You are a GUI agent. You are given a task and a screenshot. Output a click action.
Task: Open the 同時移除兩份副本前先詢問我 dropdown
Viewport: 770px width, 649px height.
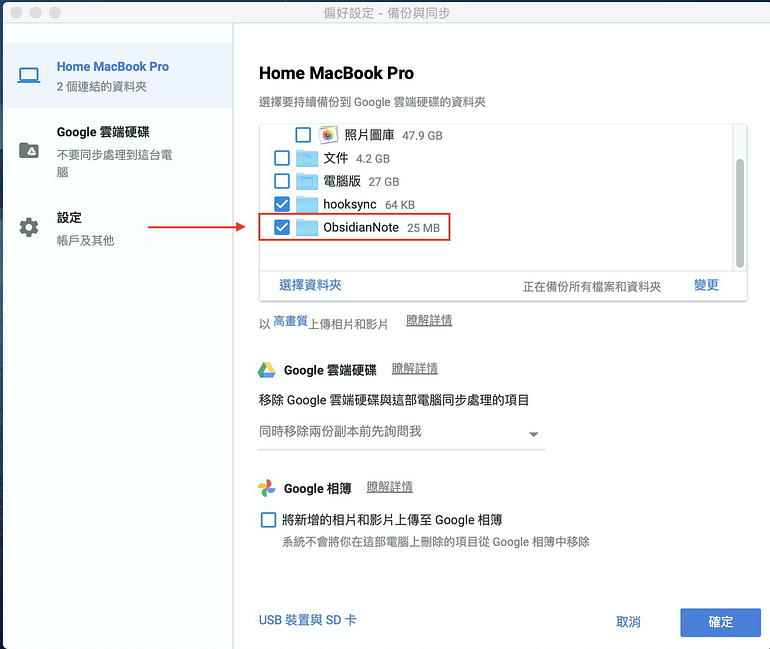point(401,433)
